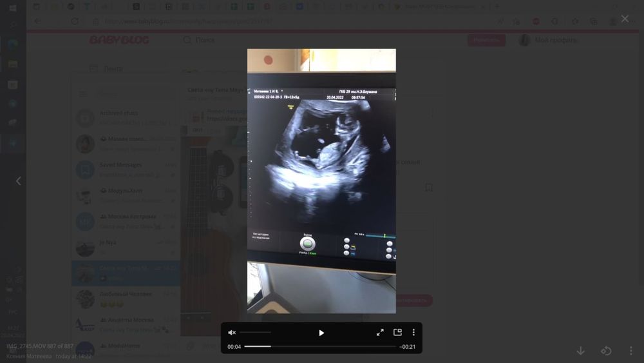Screen dimensions: 644x363
Task: Toggle the remaining time display -00:21
Action: [x=408, y=346]
